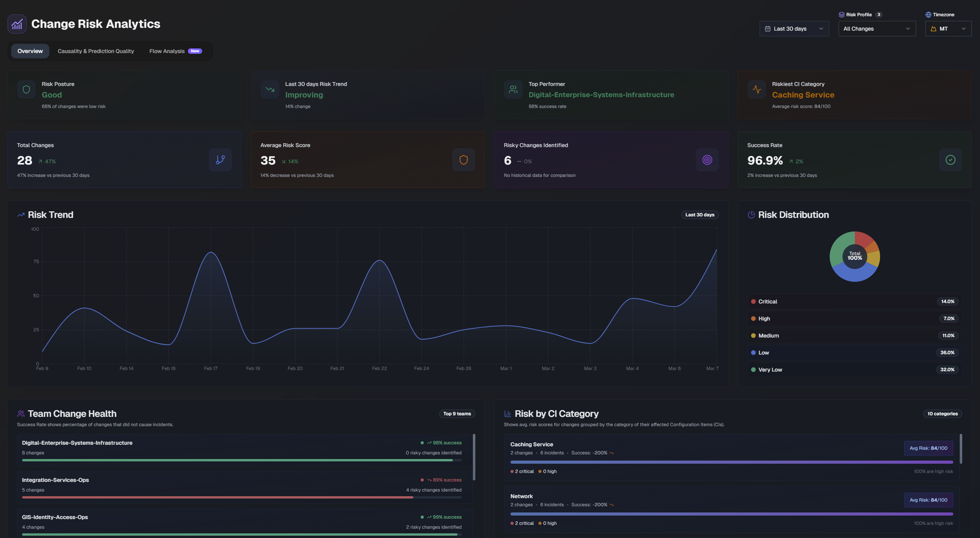The height and width of the screenshot is (538, 980).
Task: Click the layers icon next to Risk Profile label
Action: click(x=842, y=15)
